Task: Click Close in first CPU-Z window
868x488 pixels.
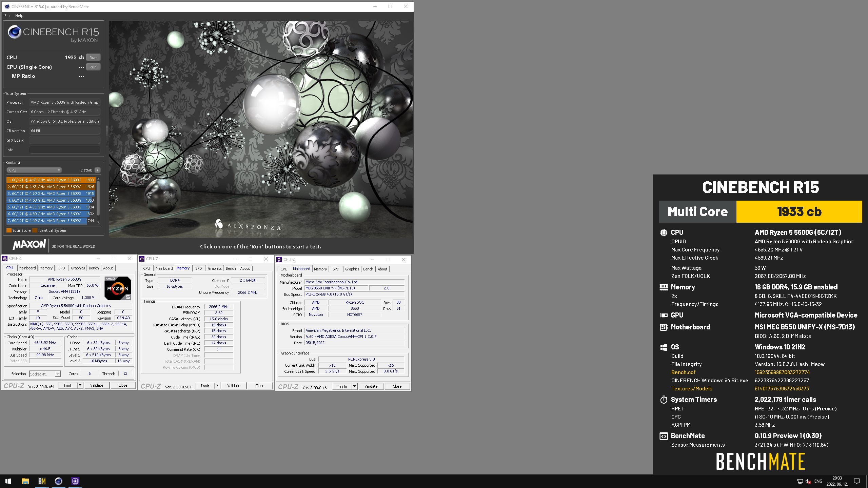Action: click(123, 385)
